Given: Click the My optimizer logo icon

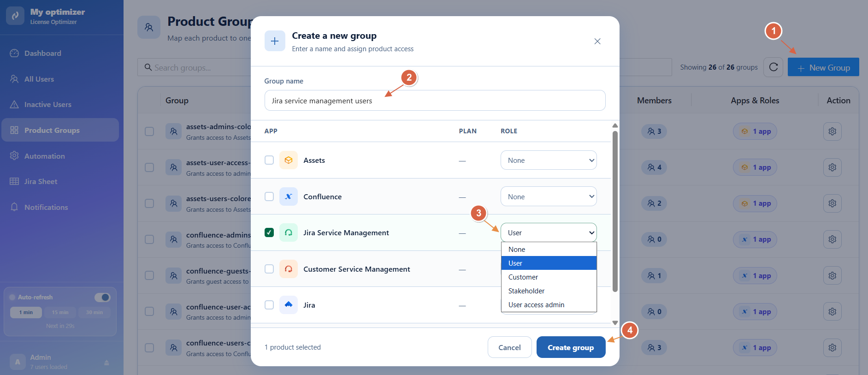Looking at the screenshot, I should coord(15,16).
